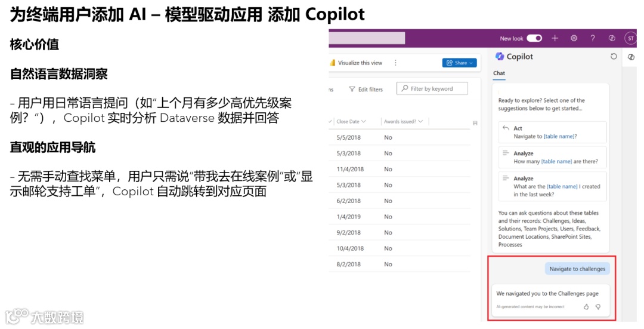The image size is (644, 329).
Task: Click the Navigate to challenges message
Action: coord(577,269)
